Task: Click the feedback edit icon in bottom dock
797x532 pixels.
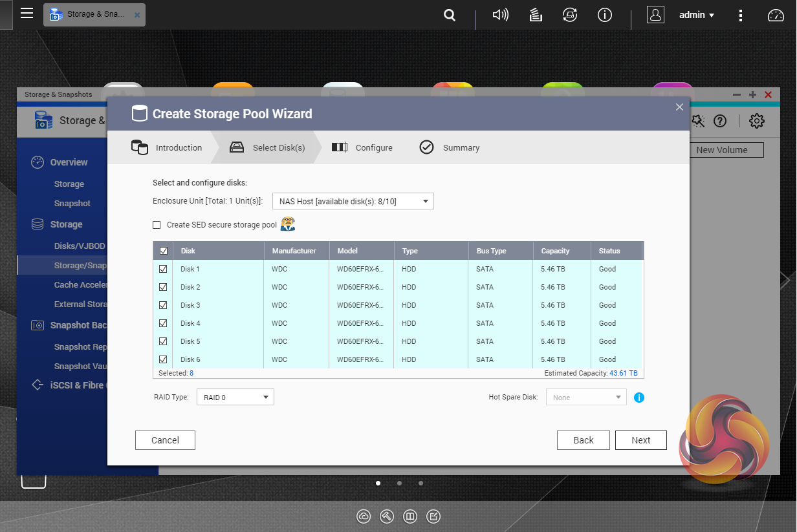Action: pos(434,516)
